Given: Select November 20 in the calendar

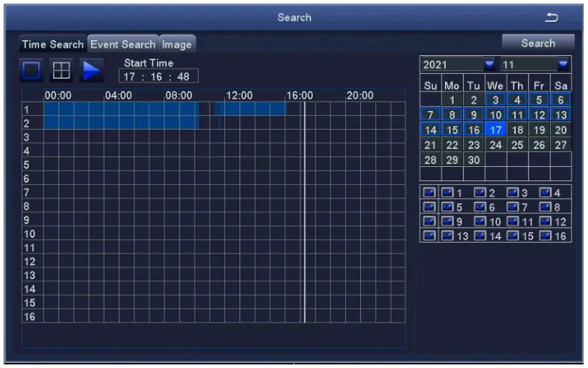Looking at the screenshot, I should pyautogui.click(x=561, y=130).
